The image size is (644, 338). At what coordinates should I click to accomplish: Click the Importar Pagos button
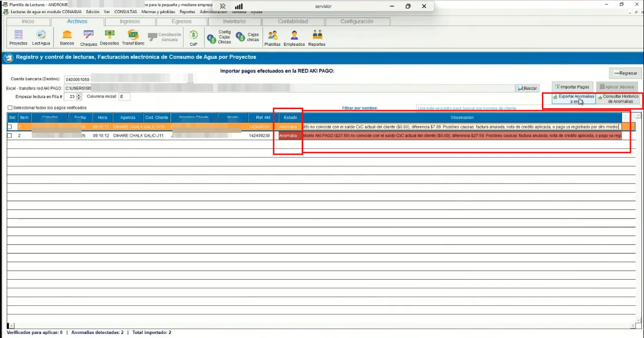(x=572, y=87)
